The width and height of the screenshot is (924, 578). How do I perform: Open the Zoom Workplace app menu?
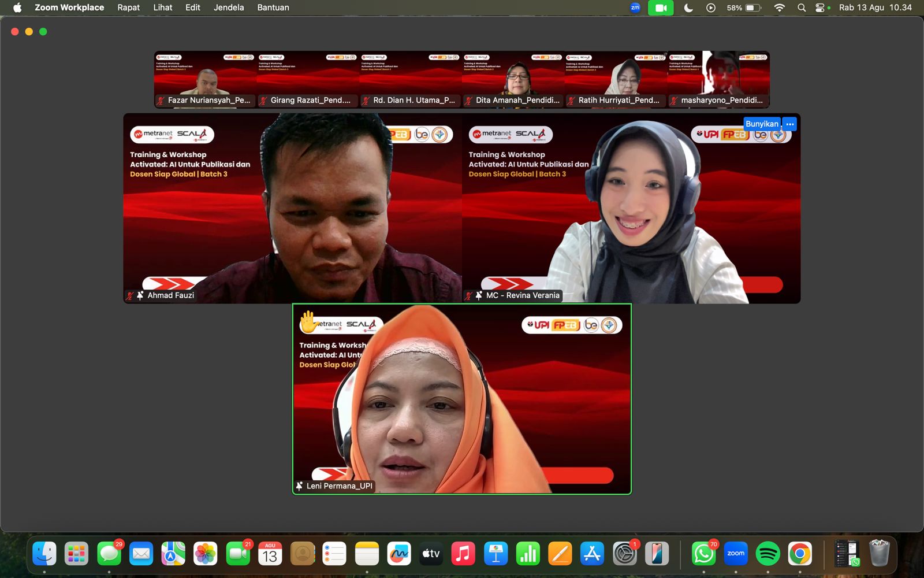coord(69,8)
